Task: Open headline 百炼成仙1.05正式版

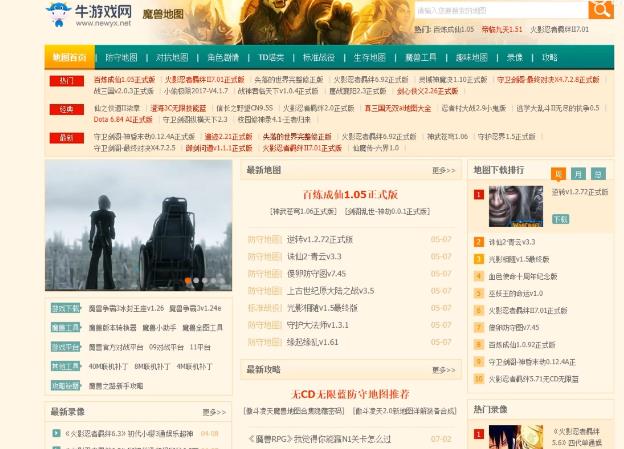Action: point(350,195)
